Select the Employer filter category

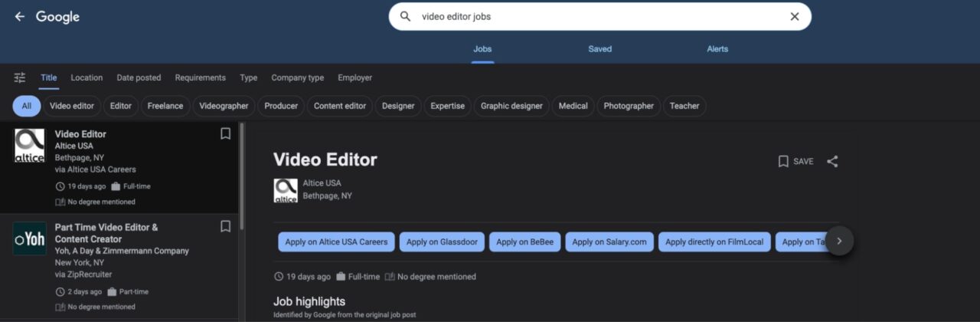point(355,77)
